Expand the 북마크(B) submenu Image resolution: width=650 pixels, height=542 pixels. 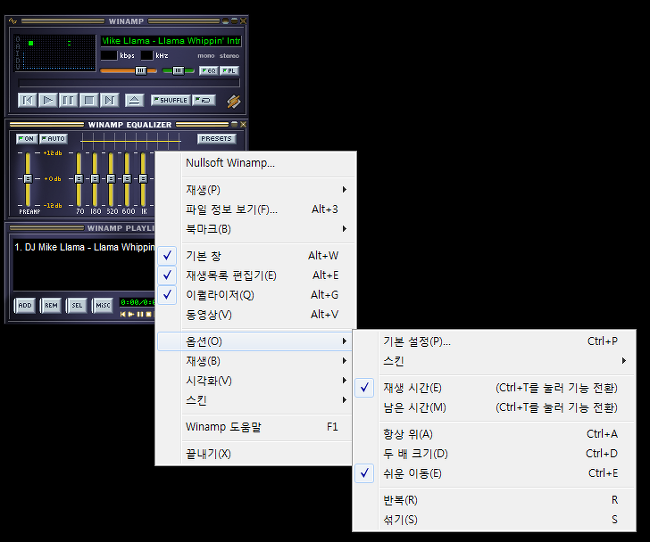tap(256, 229)
